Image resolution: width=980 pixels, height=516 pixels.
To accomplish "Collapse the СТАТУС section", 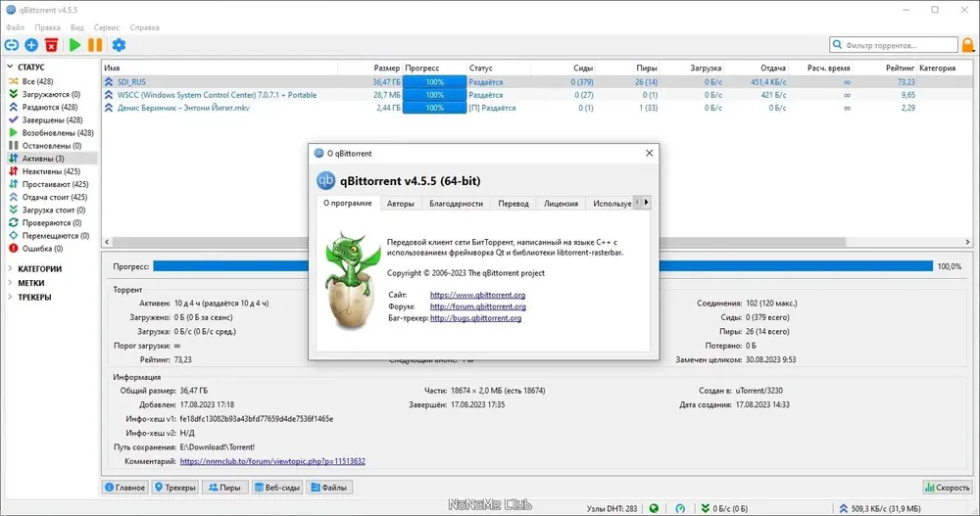I will [10, 67].
